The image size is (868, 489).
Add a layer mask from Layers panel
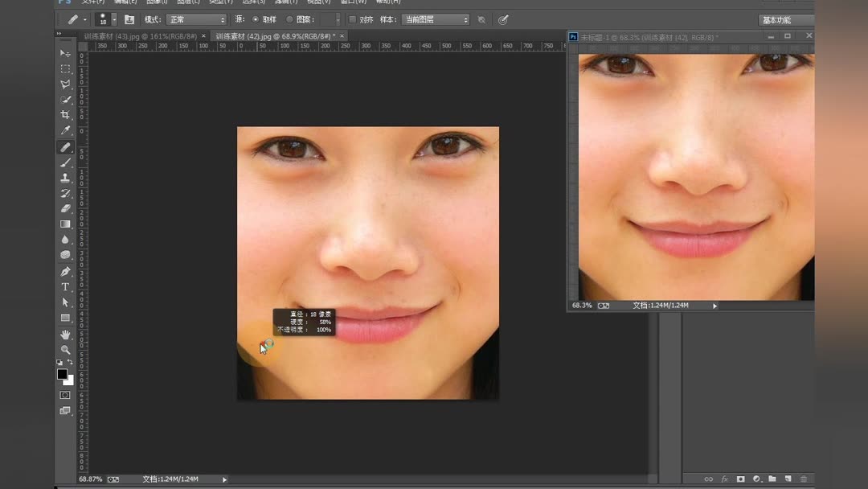(740, 479)
